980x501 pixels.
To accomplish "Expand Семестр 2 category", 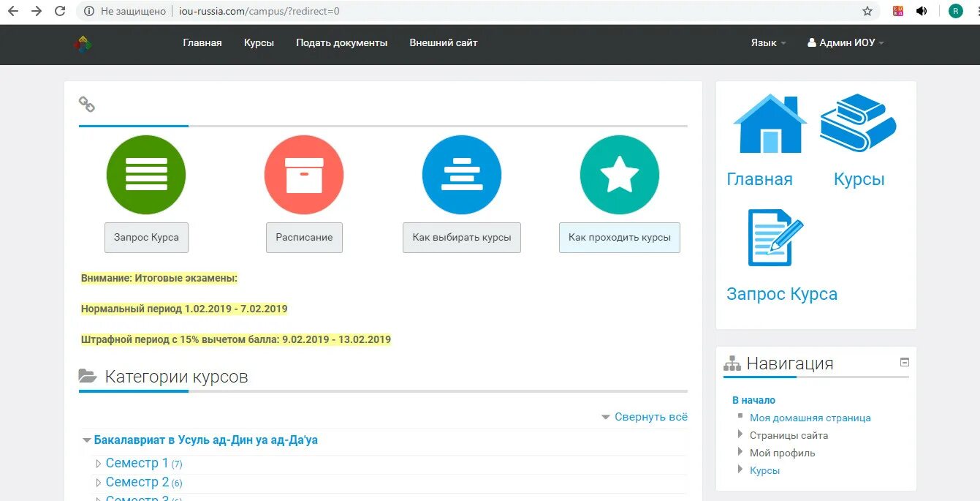I will pyautogui.click(x=99, y=483).
